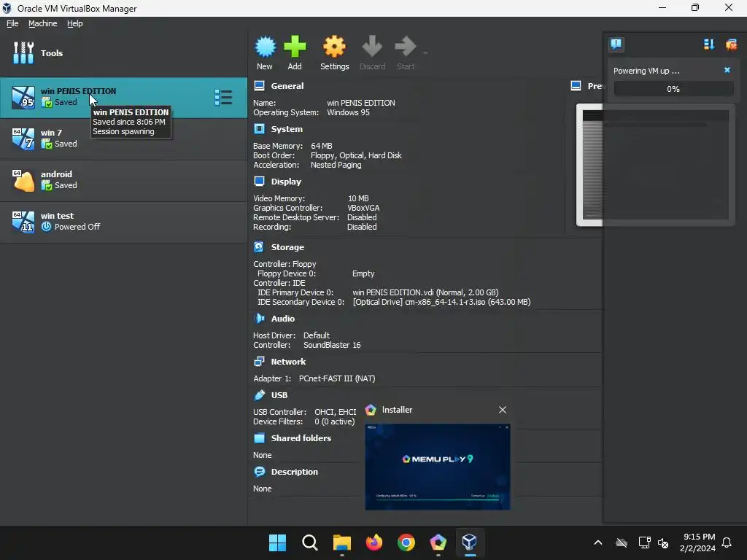
Task: Click the Video Memory value 10 MB
Action: click(x=358, y=198)
